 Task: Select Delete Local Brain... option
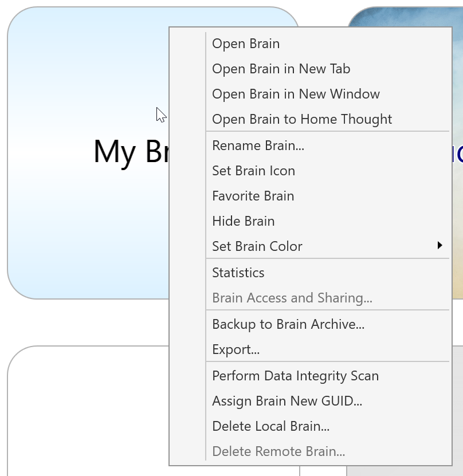[270, 427]
